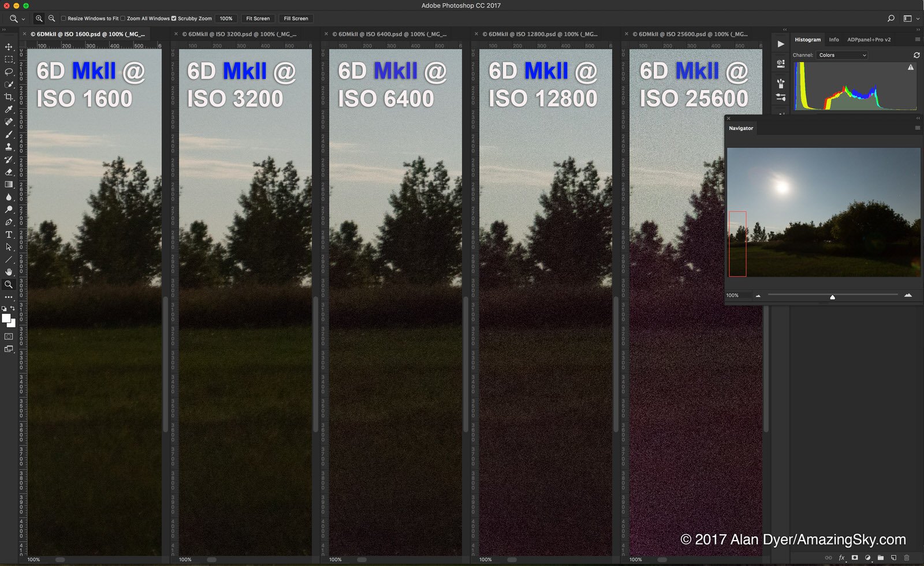Image resolution: width=924 pixels, height=566 pixels.
Task: Select the Move tool
Action: point(9,47)
